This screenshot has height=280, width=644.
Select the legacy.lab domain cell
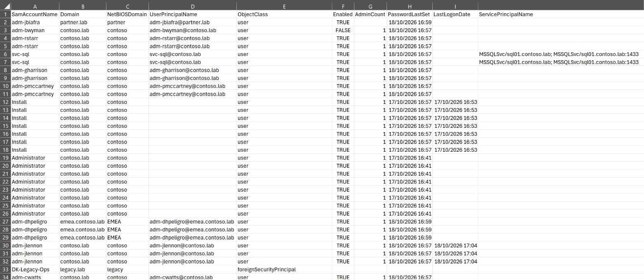83,270
